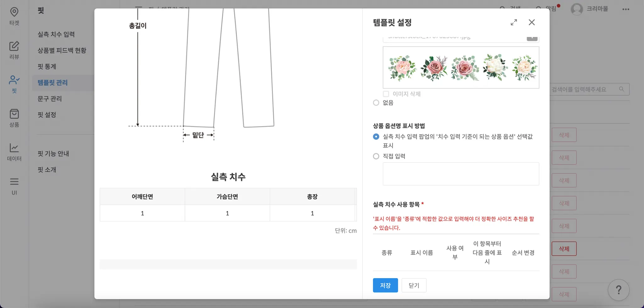Open the 크리마몰 account menu
644x308 pixels.
590,9
